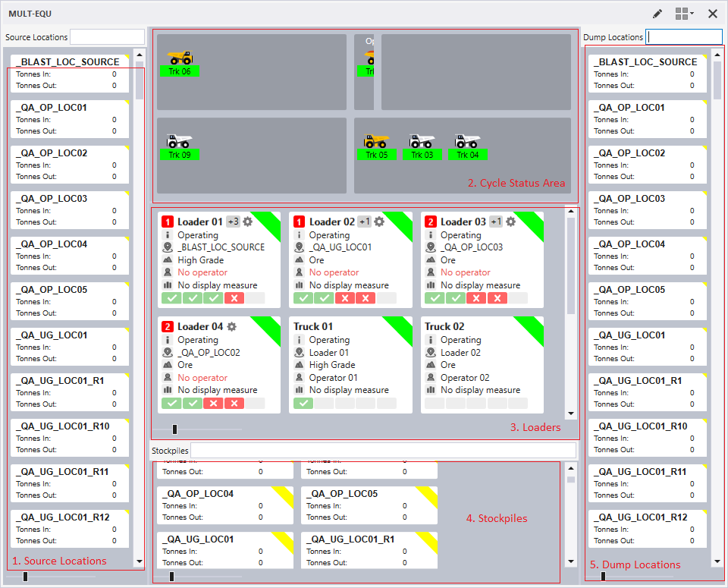728x588 pixels.
Task: Open Loader 02 settings gear
Action: click(x=378, y=222)
